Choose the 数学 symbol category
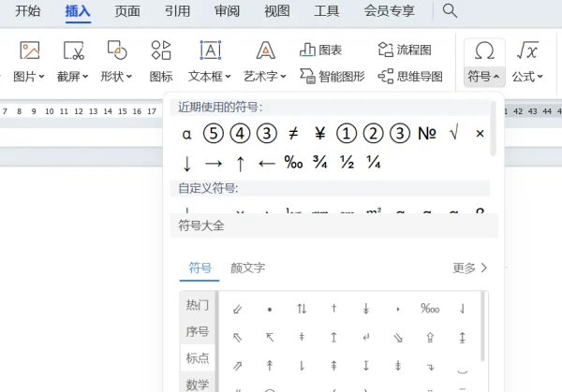The width and height of the screenshot is (562, 392). tap(198, 385)
